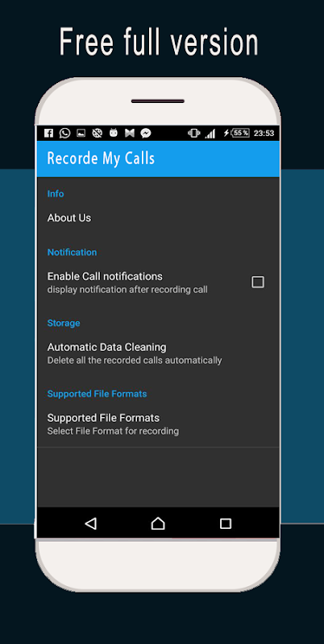This screenshot has height=644, width=324.
Task: Tap the 23:53 clock display
Action: (x=264, y=133)
